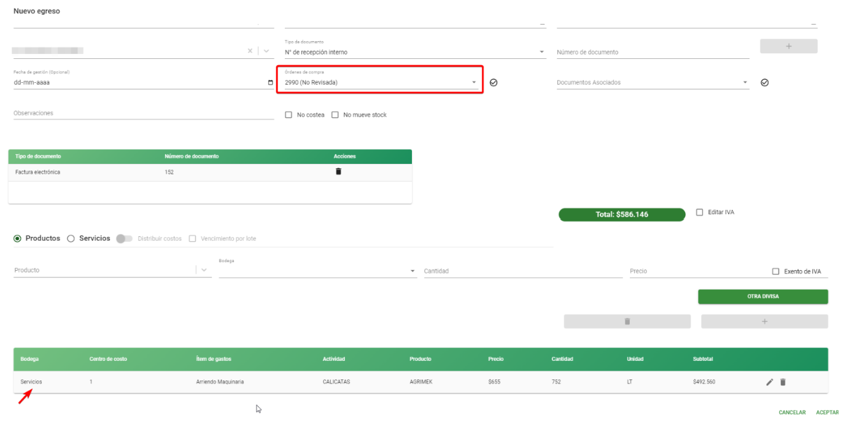Click the Centro de costo column header
868x437 pixels.
click(108, 359)
